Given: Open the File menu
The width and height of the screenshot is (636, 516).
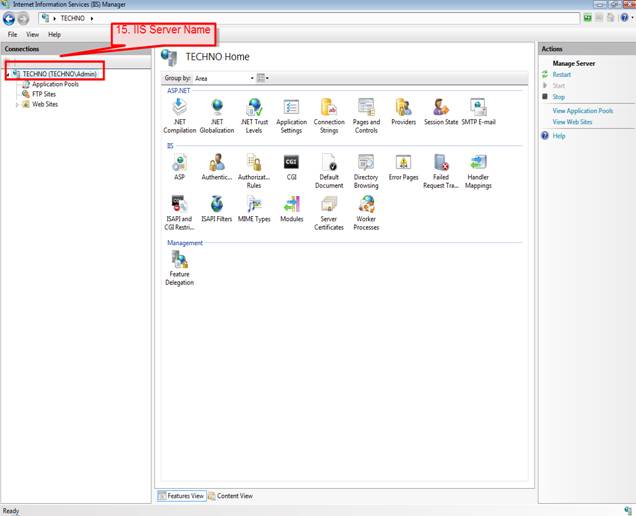Looking at the screenshot, I should (13, 34).
